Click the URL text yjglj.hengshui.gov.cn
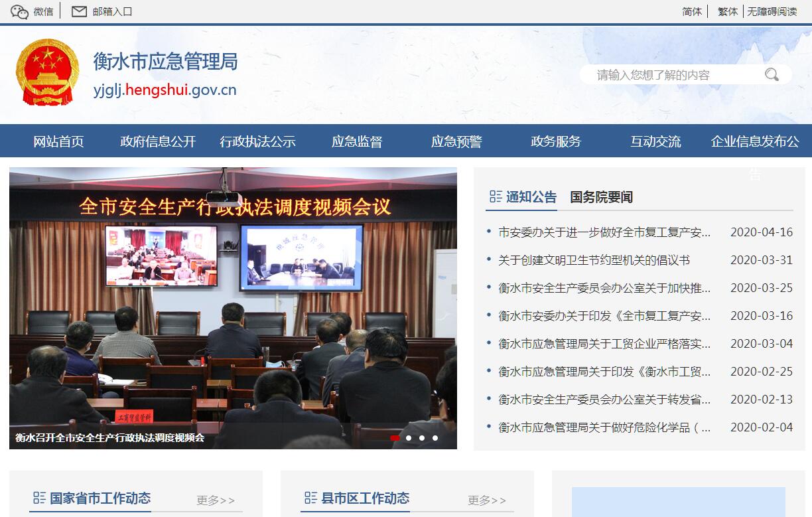 click(x=165, y=90)
